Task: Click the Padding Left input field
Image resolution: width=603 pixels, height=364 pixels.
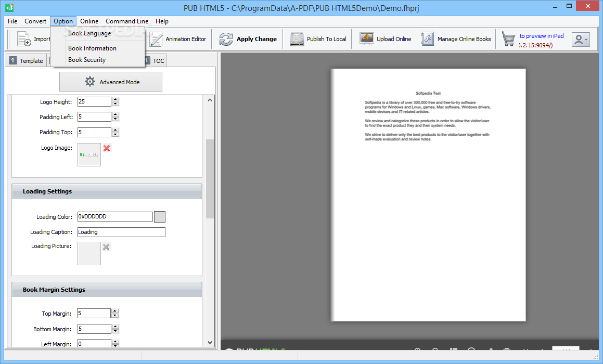Action: (94, 116)
